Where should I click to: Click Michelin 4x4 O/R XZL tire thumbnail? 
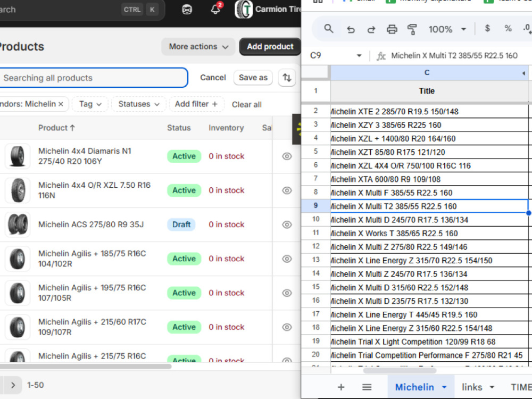18,190
